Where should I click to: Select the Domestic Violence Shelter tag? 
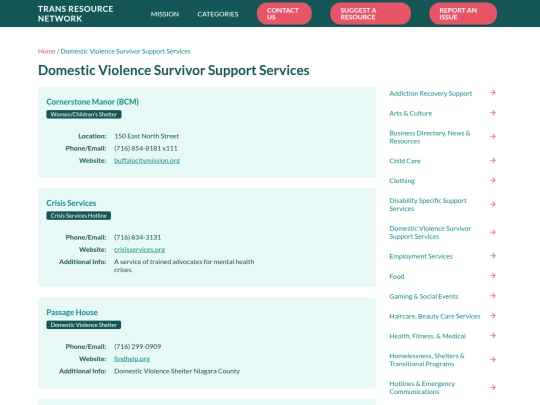pyautogui.click(x=84, y=325)
